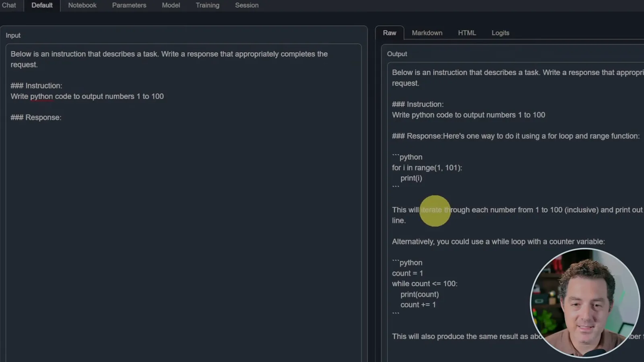Viewport: 644px width, 362px height.
Task: Click the 'print(i)' line in Output
Action: click(411, 178)
